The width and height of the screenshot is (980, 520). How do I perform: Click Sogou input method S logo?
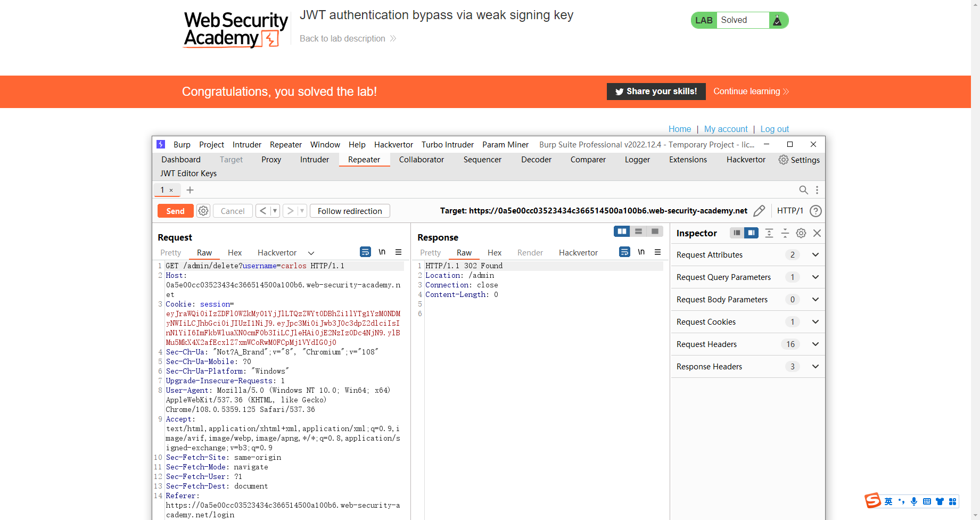(x=872, y=501)
